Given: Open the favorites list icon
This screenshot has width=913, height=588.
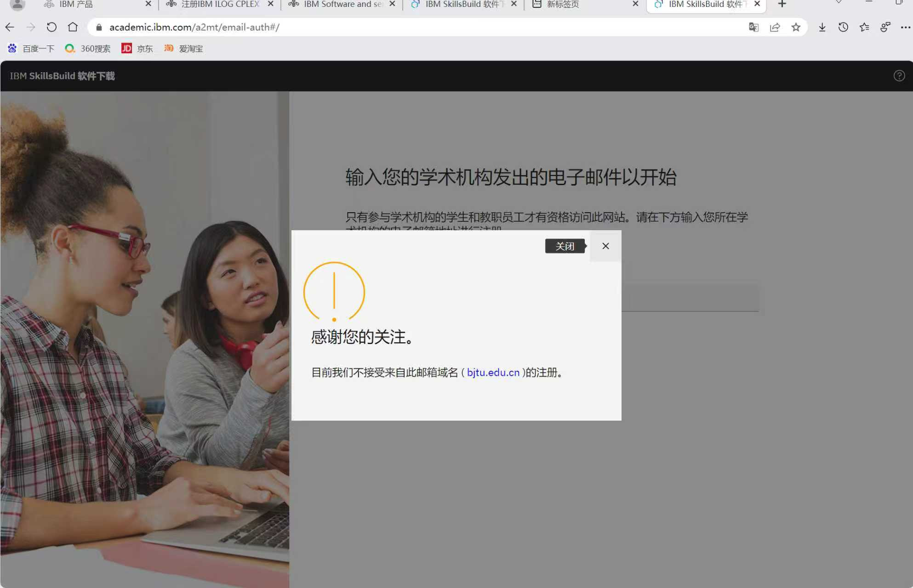Looking at the screenshot, I should [x=864, y=27].
